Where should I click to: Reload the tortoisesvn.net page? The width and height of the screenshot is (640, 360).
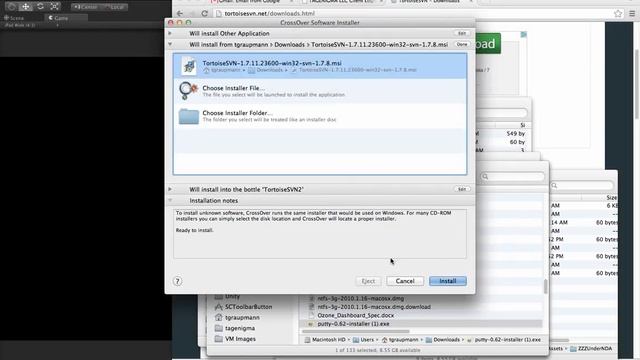pyautogui.click(x=204, y=13)
